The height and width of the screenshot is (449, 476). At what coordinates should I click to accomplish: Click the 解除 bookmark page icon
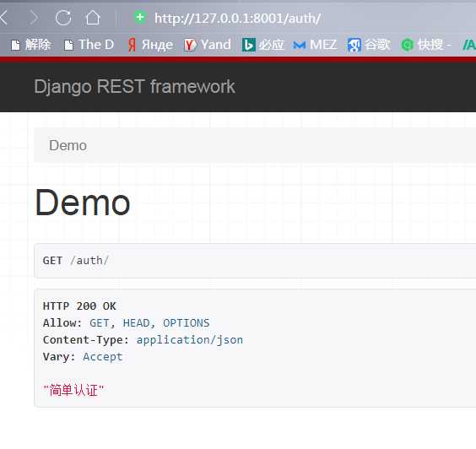(x=15, y=46)
